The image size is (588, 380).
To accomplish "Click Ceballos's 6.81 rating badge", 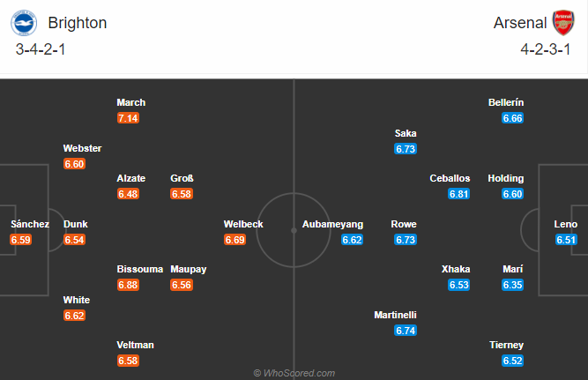I will 458,193.
